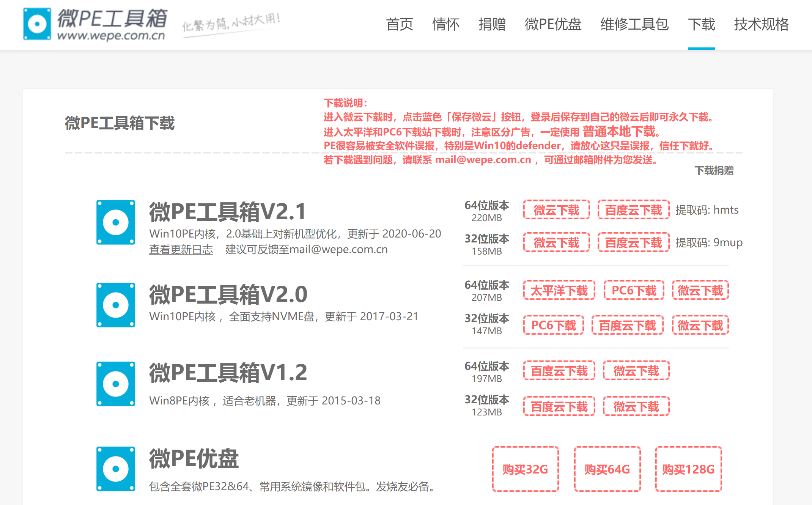Click the disc icon beside 微PE工具箱V2.1
812x505 pixels.
116,222
